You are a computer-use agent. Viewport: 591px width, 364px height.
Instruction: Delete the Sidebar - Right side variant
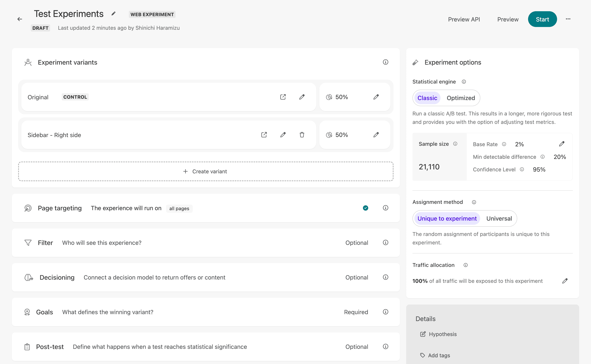coord(302,135)
